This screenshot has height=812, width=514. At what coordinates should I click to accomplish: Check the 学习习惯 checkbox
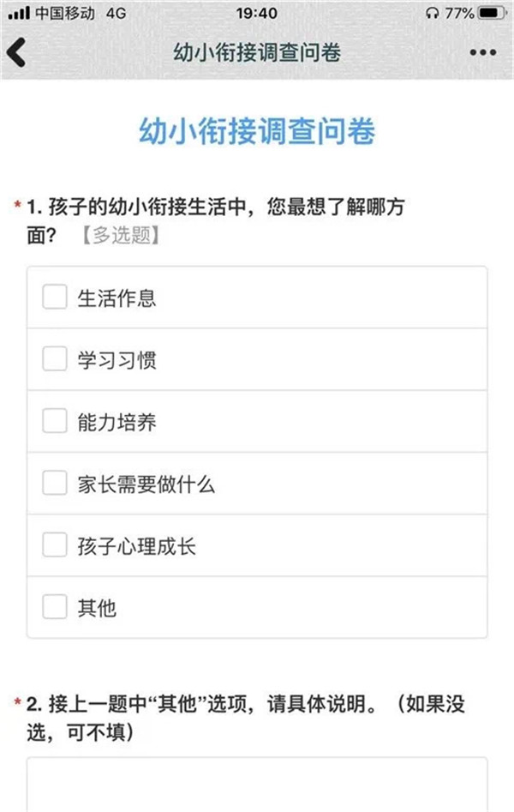coord(54,359)
